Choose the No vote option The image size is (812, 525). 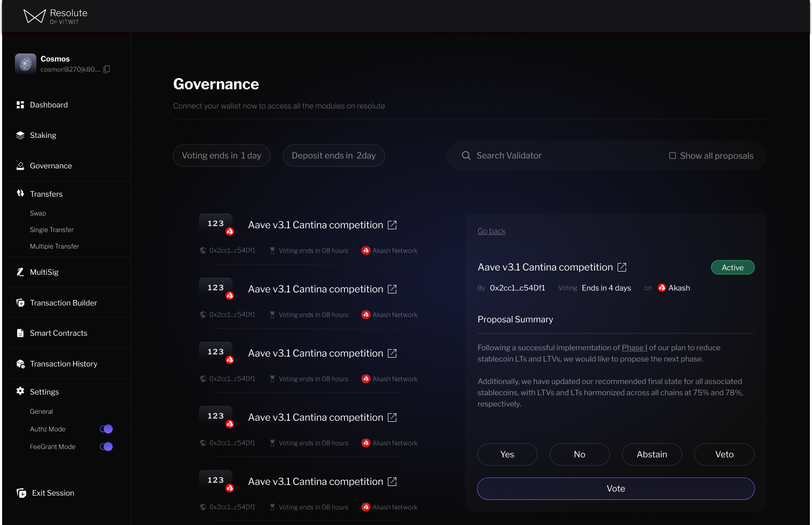click(x=580, y=454)
